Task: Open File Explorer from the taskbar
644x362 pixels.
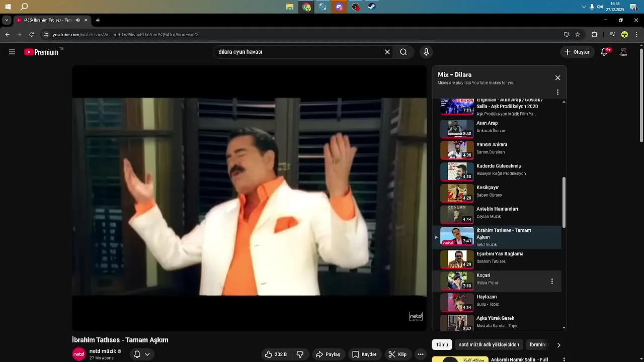Action: pyautogui.click(x=290, y=7)
